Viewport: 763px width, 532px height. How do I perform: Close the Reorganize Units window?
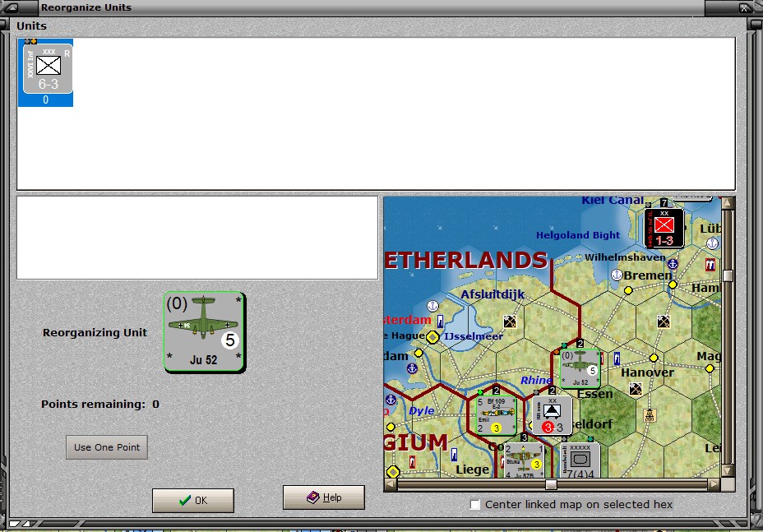(x=744, y=7)
